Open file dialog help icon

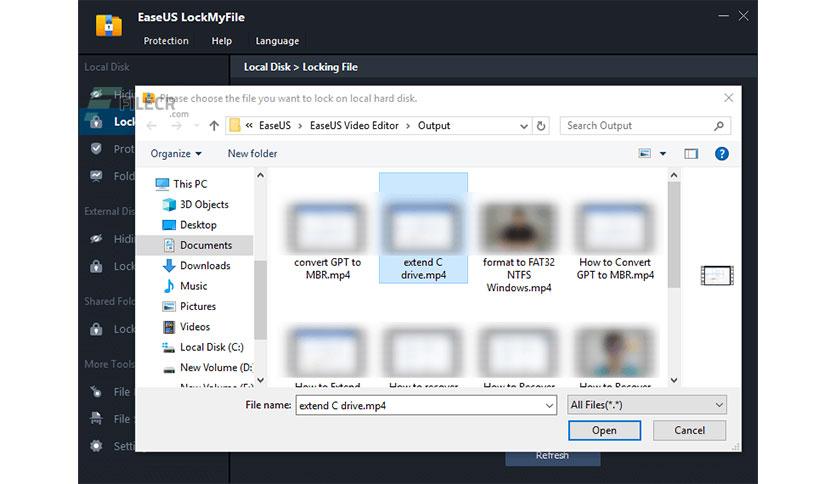point(721,154)
